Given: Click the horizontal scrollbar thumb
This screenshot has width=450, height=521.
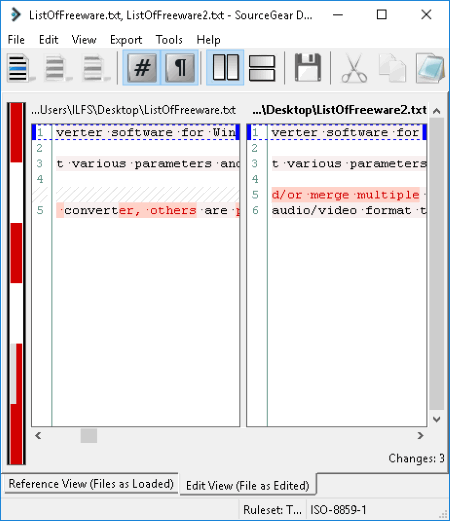Looking at the screenshot, I should click(89, 436).
